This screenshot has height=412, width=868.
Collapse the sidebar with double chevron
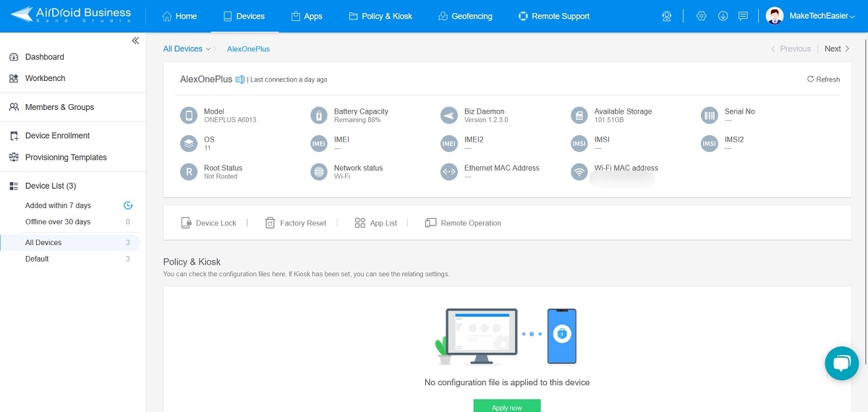click(135, 41)
